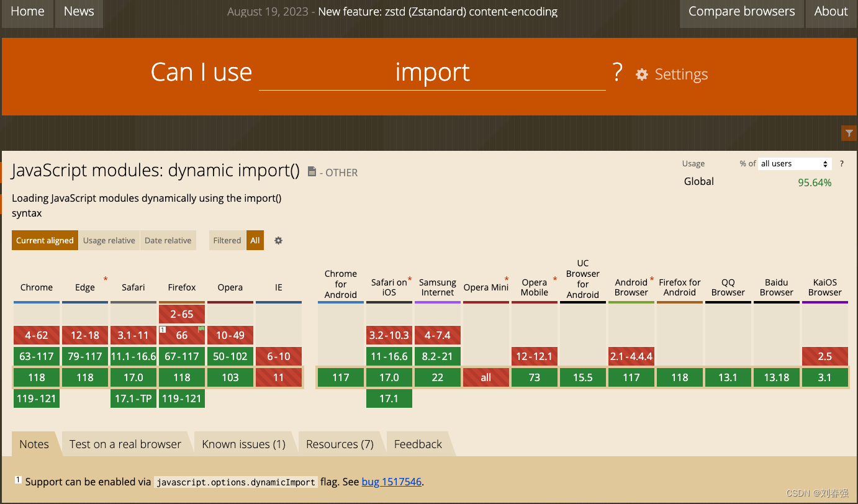
Task: Click Safari on iOS 3.2-10.3 cell
Action: 389,335
